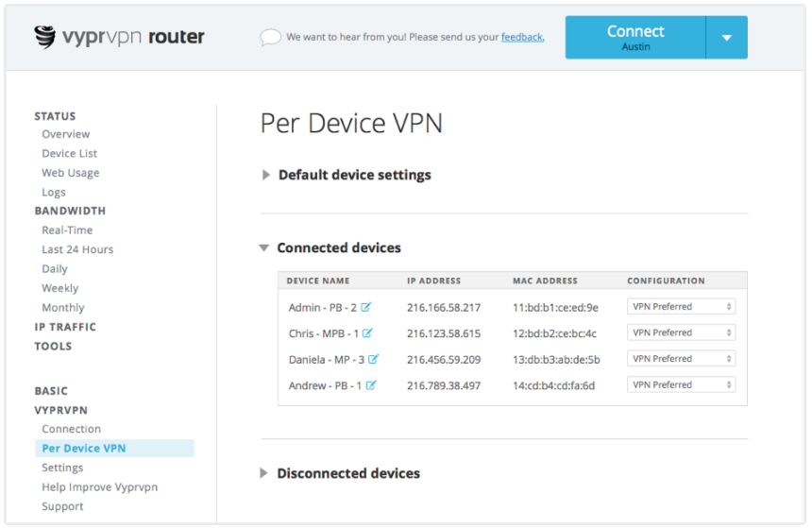Collapse the Connected devices section
The image size is (812, 528).
tap(264, 248)
